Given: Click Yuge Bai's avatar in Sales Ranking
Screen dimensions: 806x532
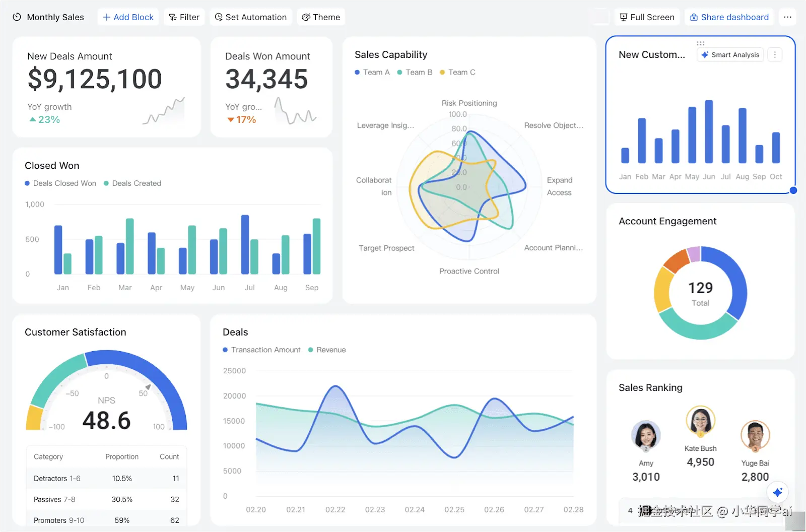Looking at the screenshot, I should click(x=755, y=435).
